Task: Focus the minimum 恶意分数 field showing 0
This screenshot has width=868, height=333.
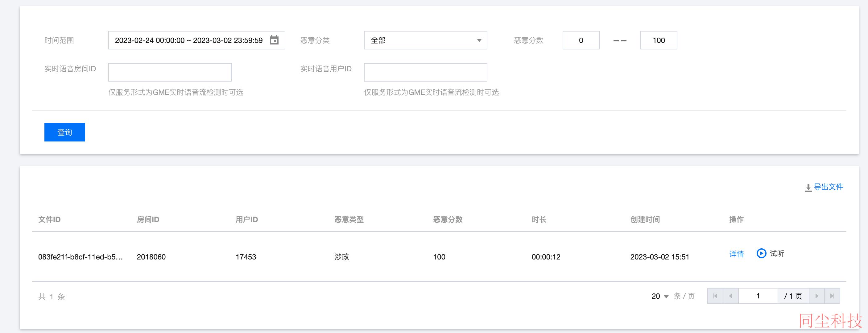Action: 581,40
